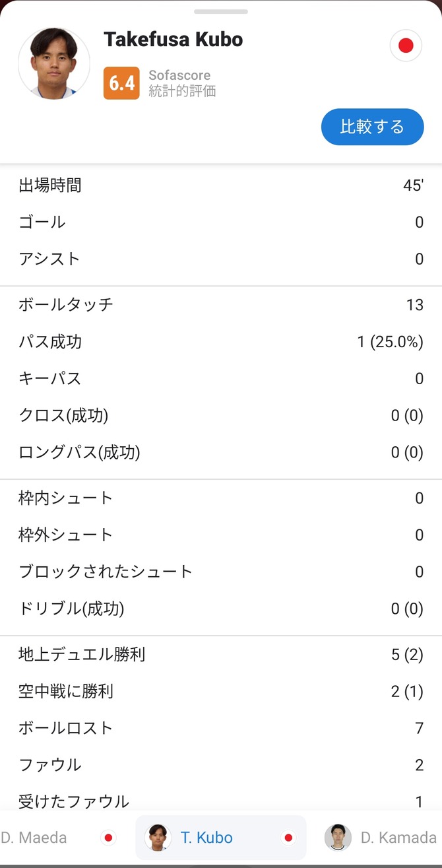This screenshot has height=868, width=442.
Task: Tap the Sofascore 統計的評価 label
Action: pyautogui.click(x=182, y=83)
